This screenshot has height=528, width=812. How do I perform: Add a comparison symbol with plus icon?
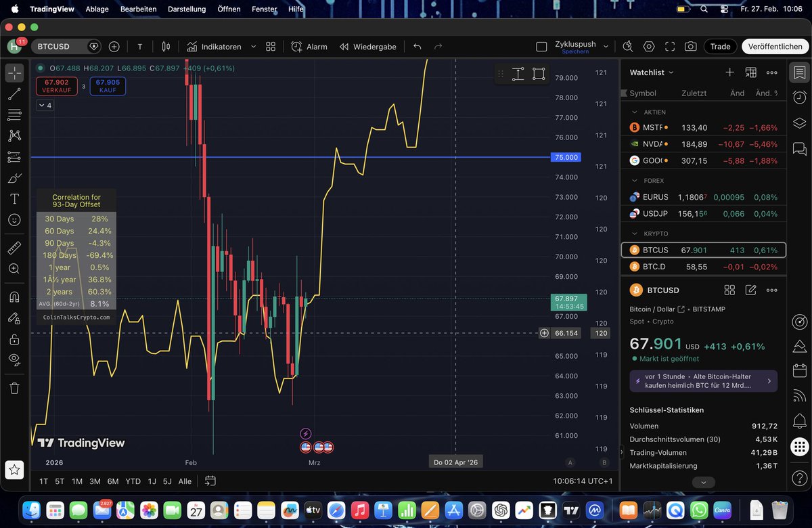[x=114, y=47]
